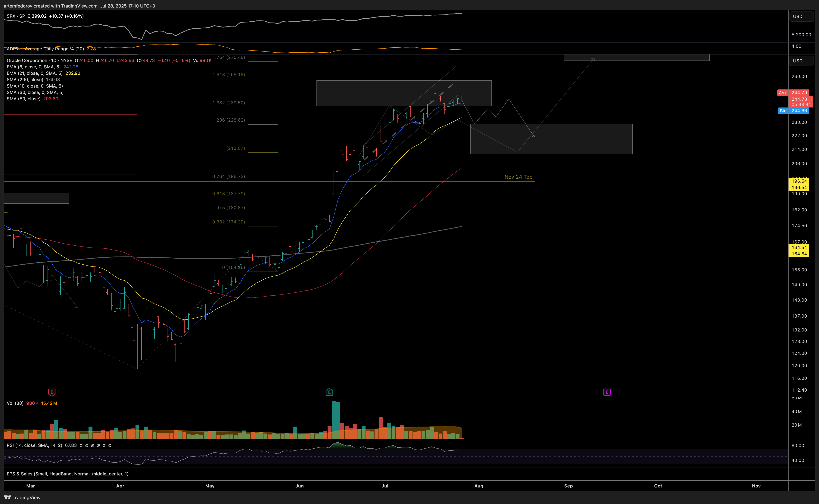This screenshot has width=819, height=504.
Task: Click the green earnings E marker in June
Action: click(x=329, y=392)
